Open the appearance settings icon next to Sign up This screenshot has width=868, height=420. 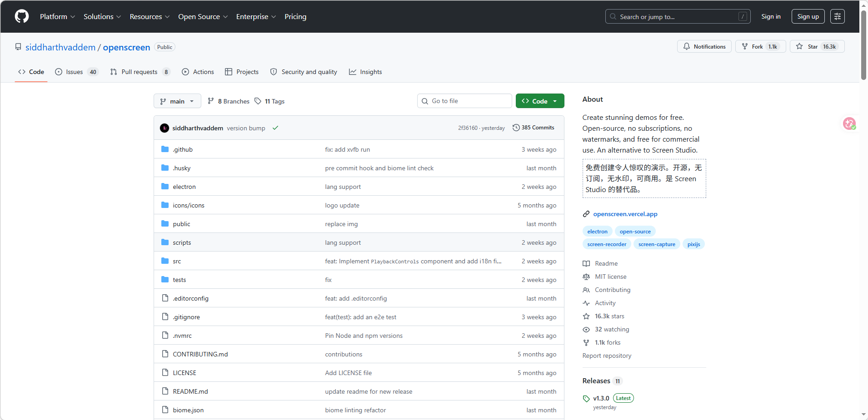coord(838,16)
